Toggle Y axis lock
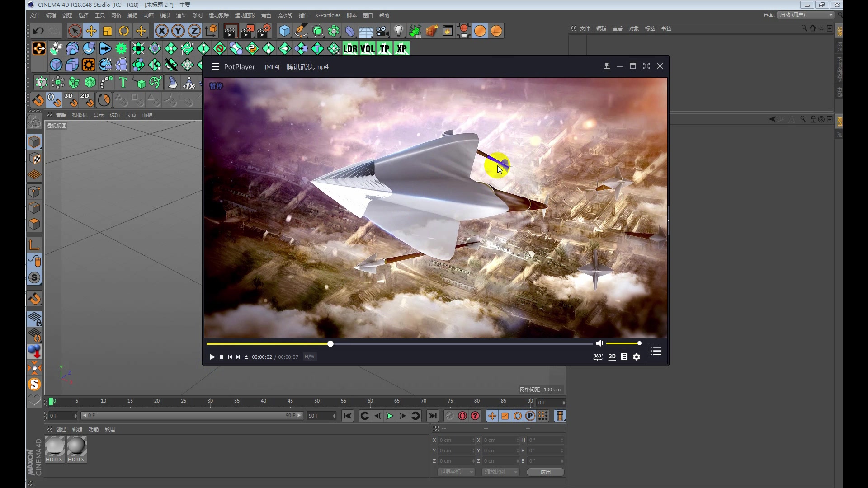868x488 pixels. [178, 31]
